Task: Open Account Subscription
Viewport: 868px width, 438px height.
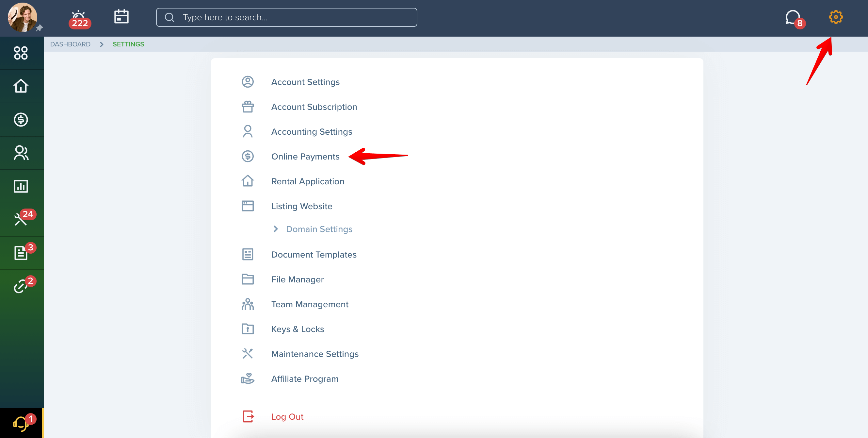Action: (x=314, y=107)
